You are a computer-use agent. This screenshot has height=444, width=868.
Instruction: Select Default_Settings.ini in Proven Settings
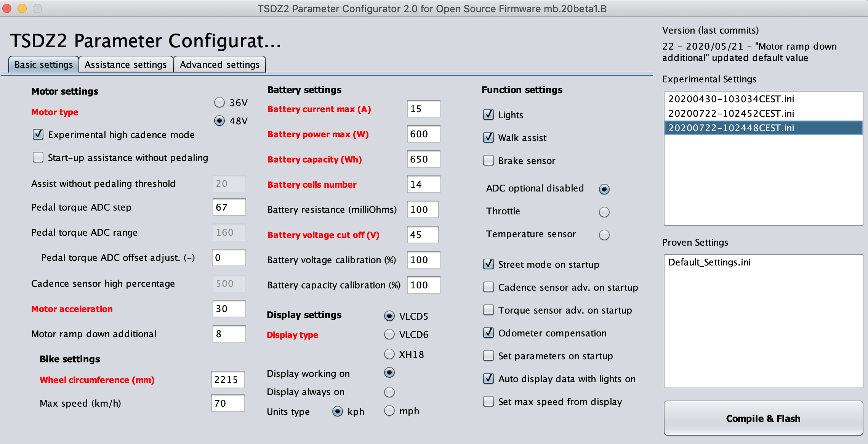[x=763, y=262]
